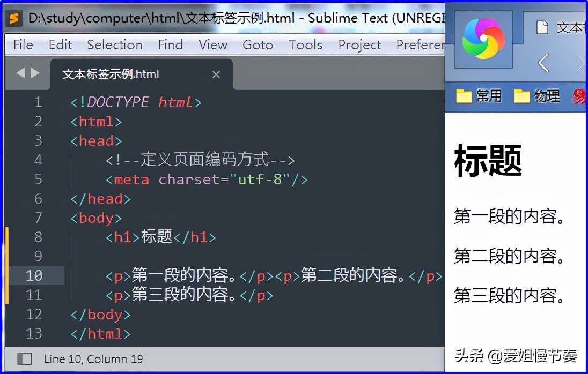Image resolution: width=588 pixels, height=374 pixels.
Task: Select the 文本标签示例.html editor tab
Action: coord(142,74)
